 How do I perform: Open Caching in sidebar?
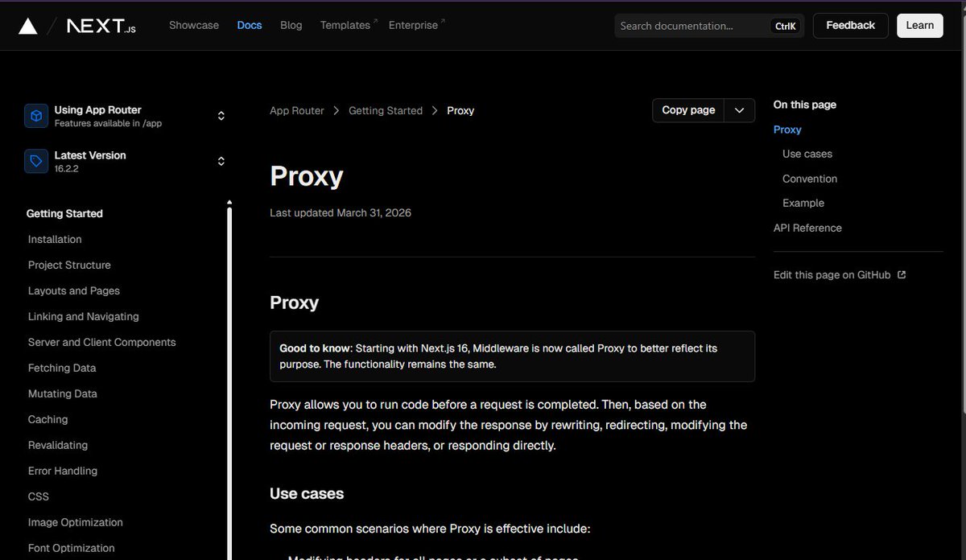click(x=48, y=419)
